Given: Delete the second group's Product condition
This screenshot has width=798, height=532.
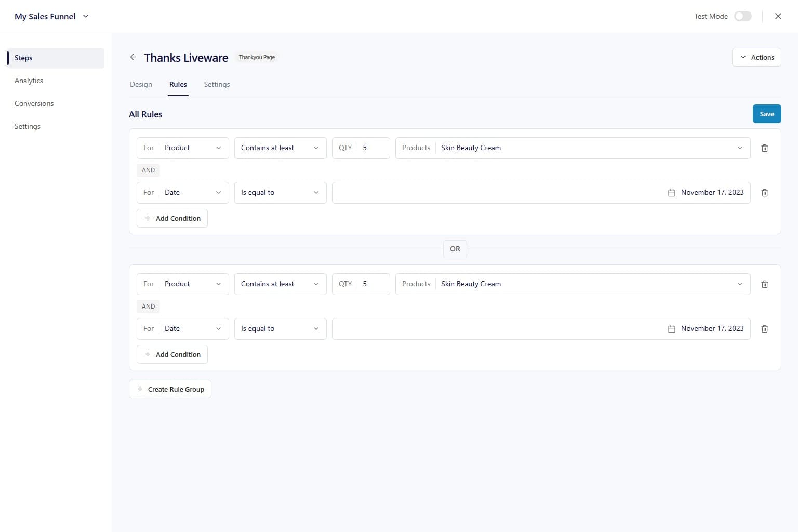Looking at the screenshot, I should 765,284.
